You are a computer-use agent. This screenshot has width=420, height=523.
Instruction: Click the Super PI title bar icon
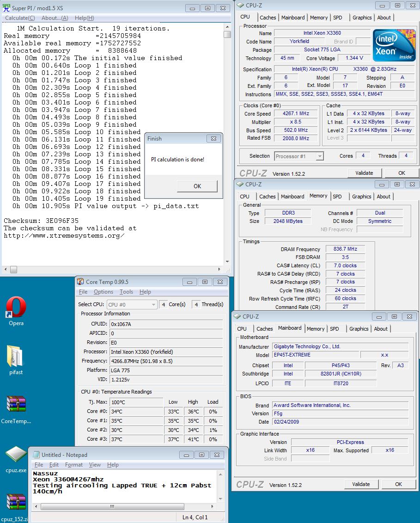point(6,8)
